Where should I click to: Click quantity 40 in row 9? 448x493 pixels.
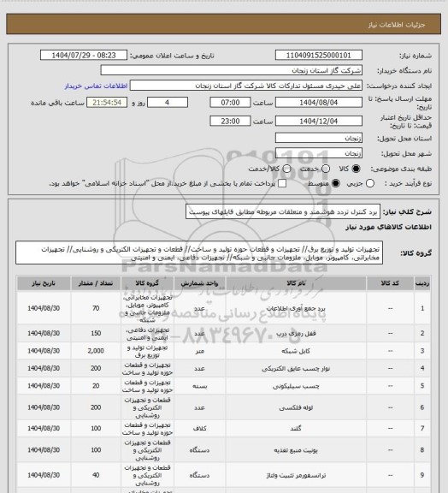click(96, 475)
